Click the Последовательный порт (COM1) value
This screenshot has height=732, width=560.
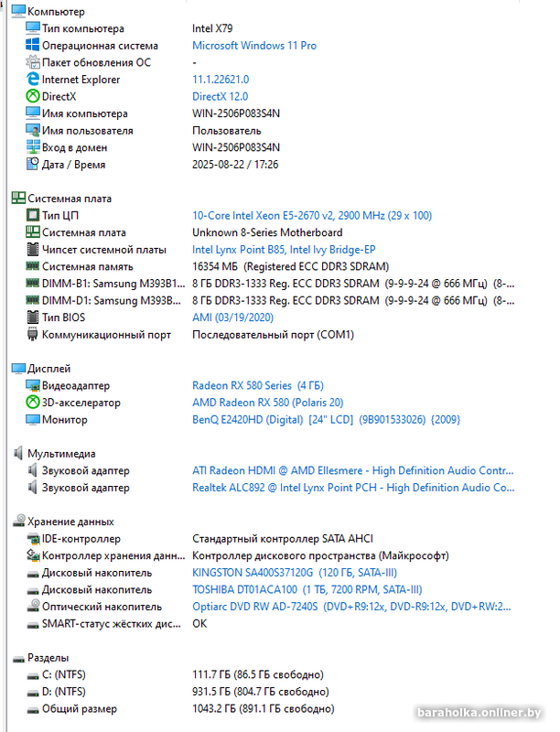[273, 334]
